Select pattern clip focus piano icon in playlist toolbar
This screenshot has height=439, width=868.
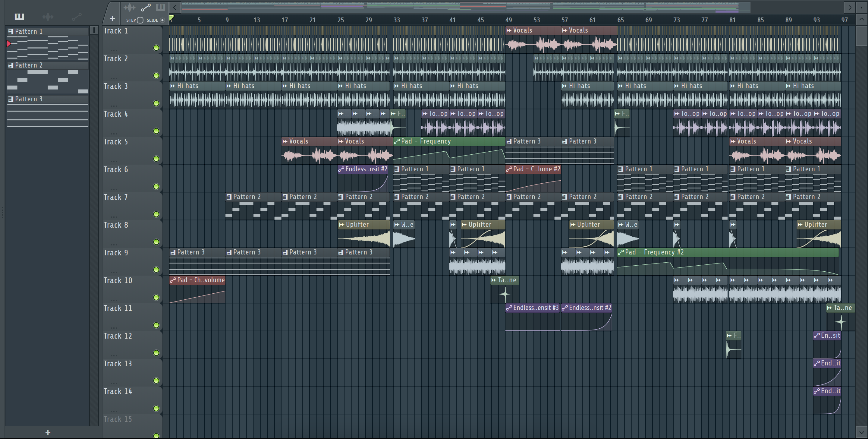point(161,8)
